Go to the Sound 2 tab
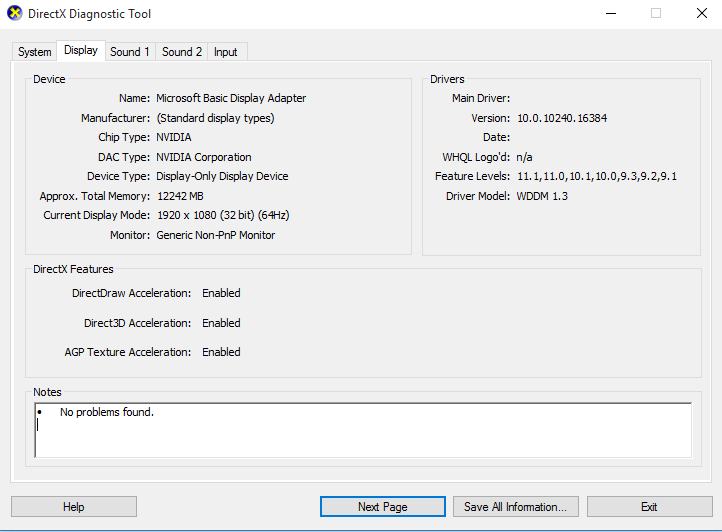The height and width of the screenshot is (532, 722). 182,52
